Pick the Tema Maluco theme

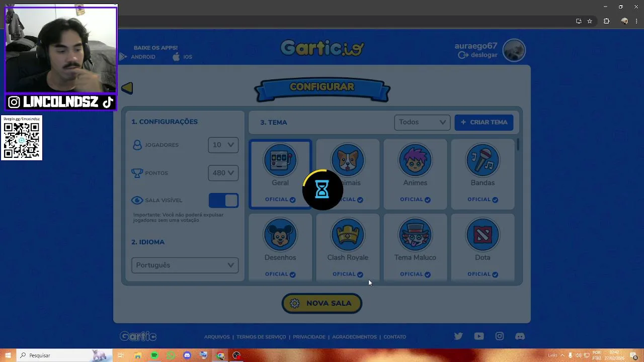tap(415, 247)
